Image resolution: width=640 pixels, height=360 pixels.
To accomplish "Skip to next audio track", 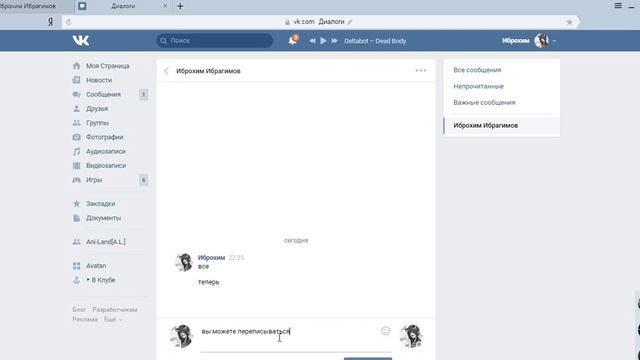I will (x=334, y=41).
